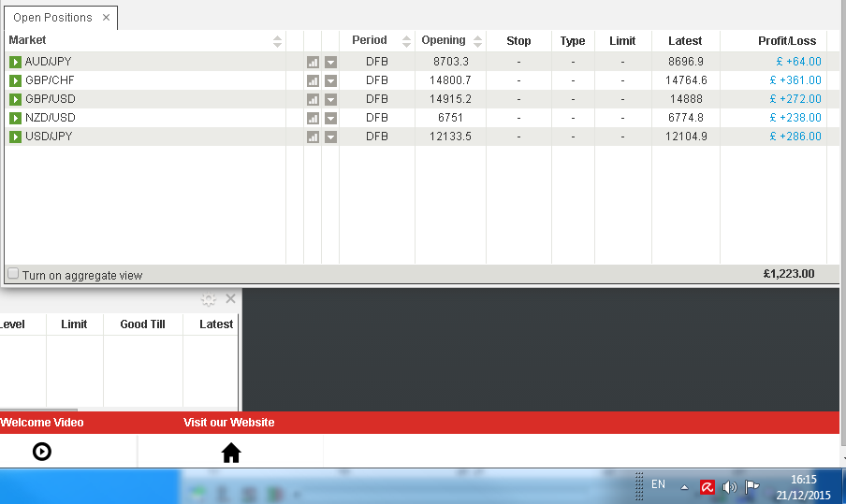Sort positions by the Period column arrows

pos(406,41)
